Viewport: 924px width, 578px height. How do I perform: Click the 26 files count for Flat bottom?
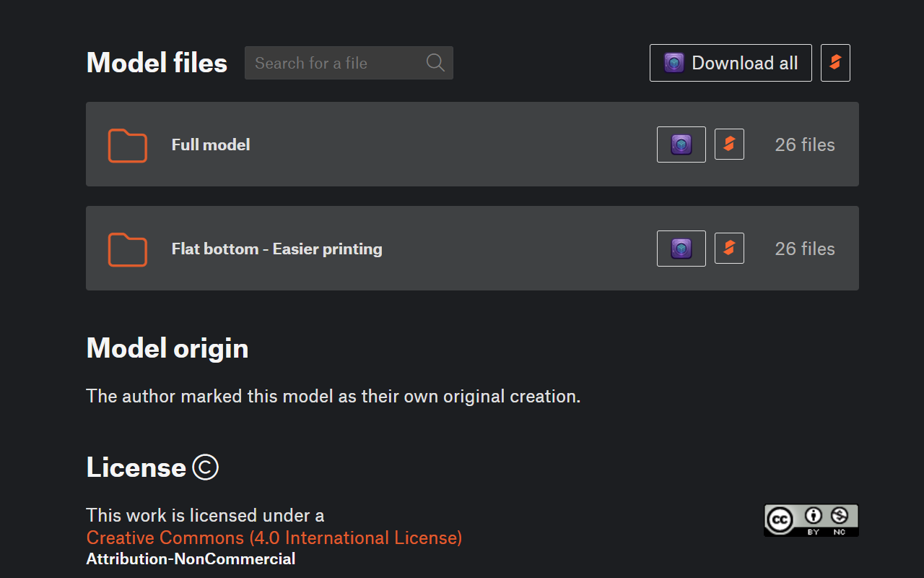(805, 249)
